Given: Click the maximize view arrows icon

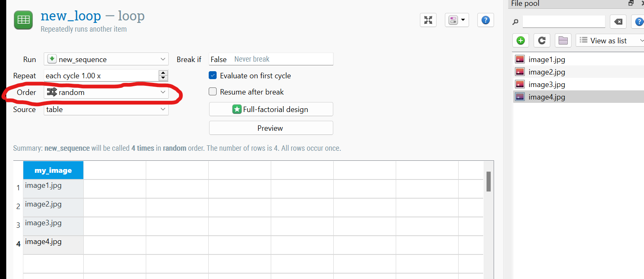Looking at the screenshot, I should click(x=428, y=20).
